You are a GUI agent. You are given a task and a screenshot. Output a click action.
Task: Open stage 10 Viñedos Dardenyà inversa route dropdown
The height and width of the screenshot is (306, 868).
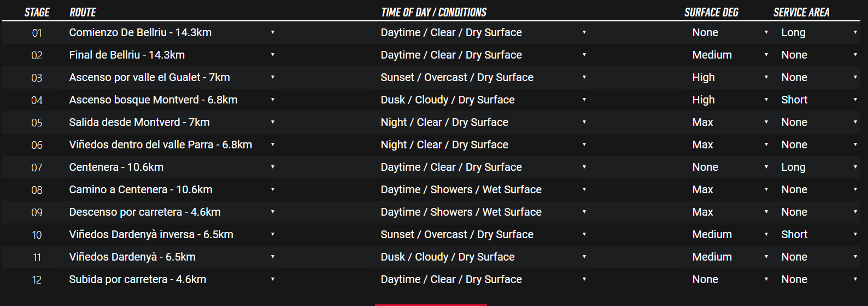(172, 234)
